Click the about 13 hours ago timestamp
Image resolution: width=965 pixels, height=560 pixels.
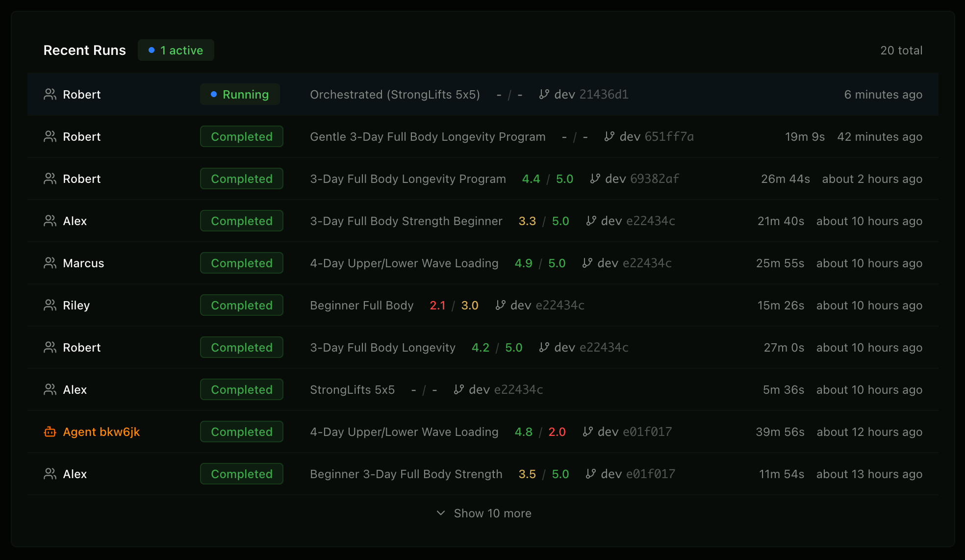tap(869, 474)
